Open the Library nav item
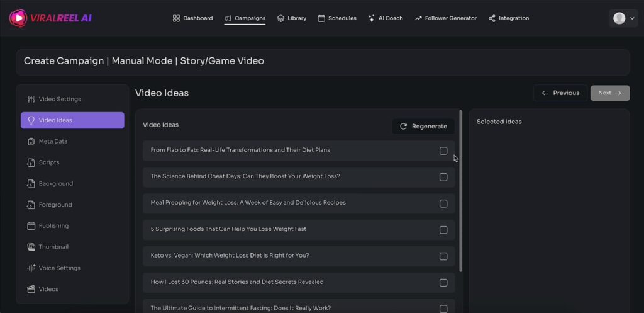Image resolution: width=644 pixels, height=313 pixels. coord(292,18)
